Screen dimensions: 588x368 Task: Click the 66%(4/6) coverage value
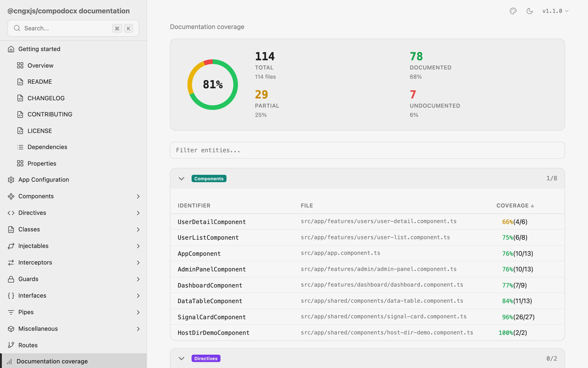[515, 222]
